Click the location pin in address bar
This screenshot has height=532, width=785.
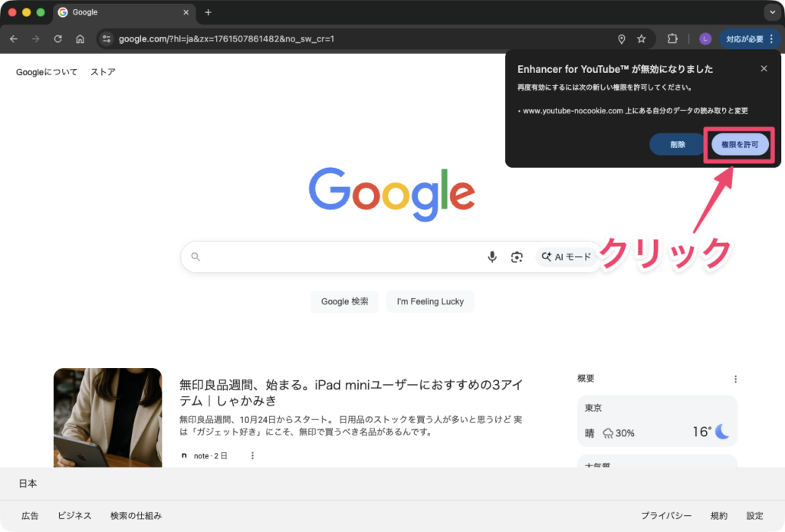pyautogui.click(x=622, y=39)
